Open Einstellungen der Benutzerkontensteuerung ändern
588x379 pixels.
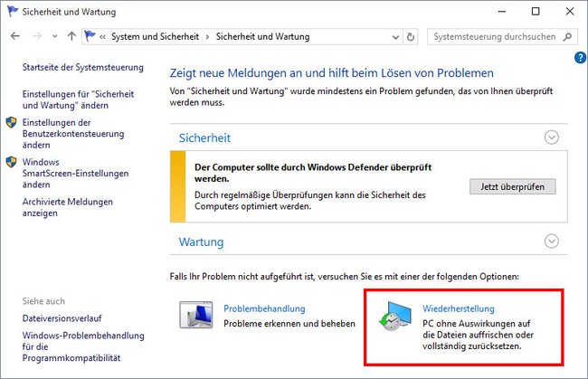(x=73, y=134)
